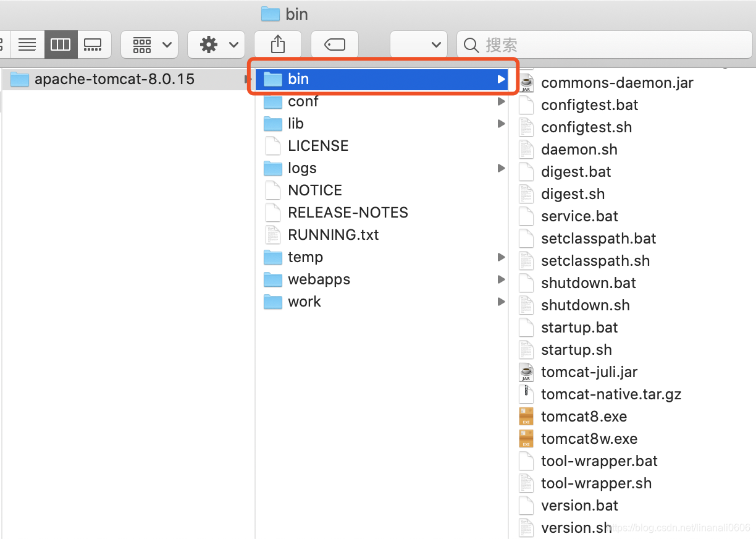
Task: Click the Share toolbar button
Action: click(x=278, y=45)
